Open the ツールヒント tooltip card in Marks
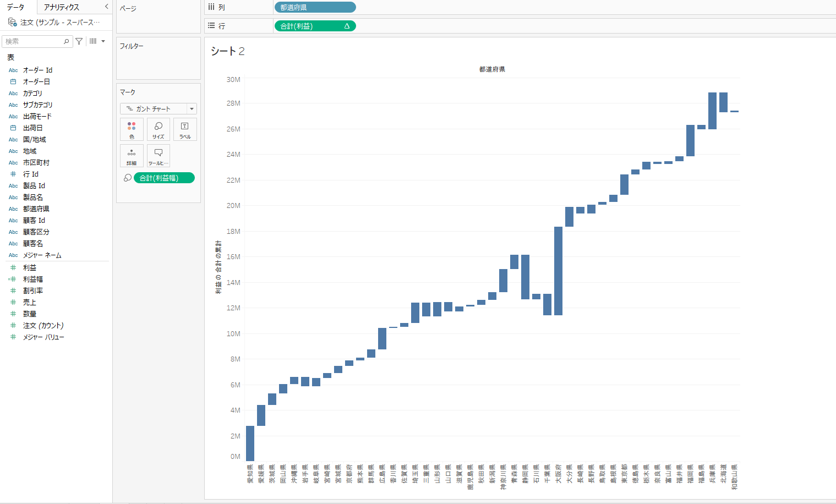Viewport: 836px width, 504px height. click(159, 156)
